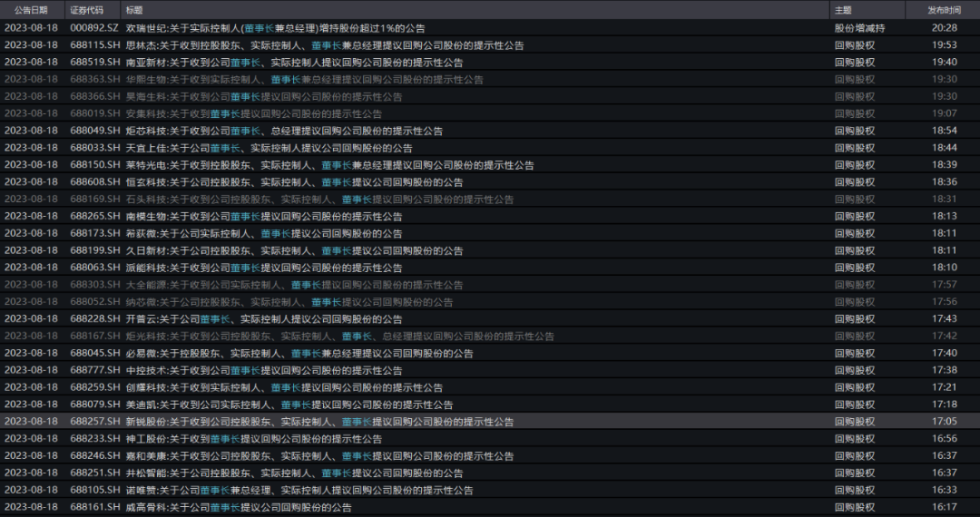This screenshot has height=517, width=980.
Task: Click the 17:56 publish time cell
Action: pyautogui.click(x=945, y=301)
